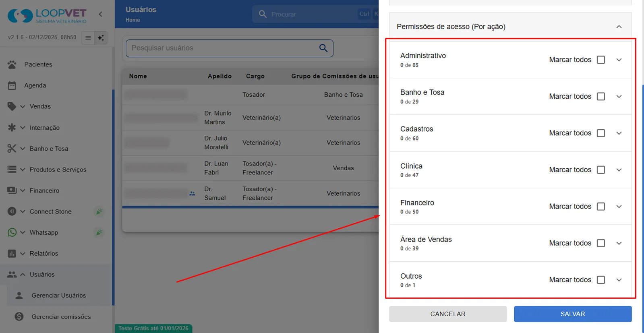Click the Gerenciar comissões dollar icon

tap(19, 316)
